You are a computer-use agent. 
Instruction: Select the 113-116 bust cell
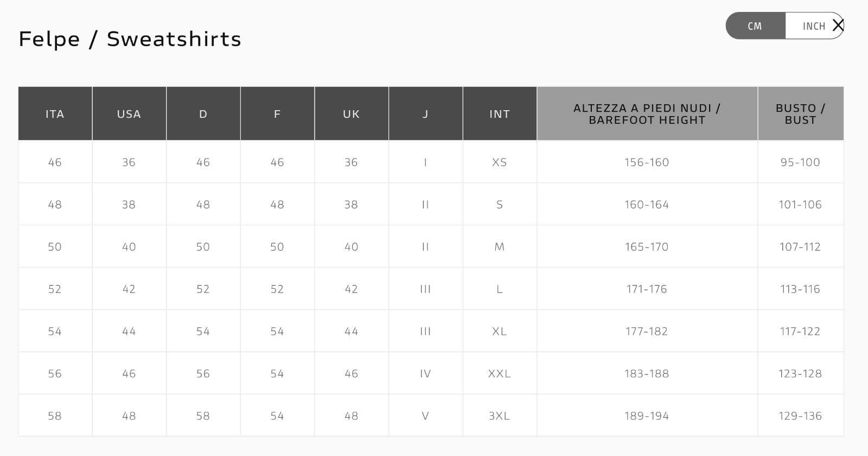pyautogui.click(x=800, y=289)
